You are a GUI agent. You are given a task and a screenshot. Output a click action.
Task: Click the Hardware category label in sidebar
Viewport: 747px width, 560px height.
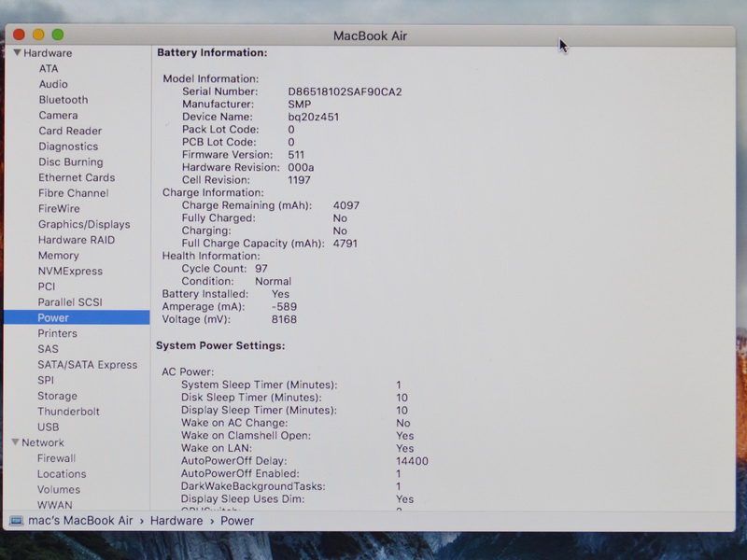click(48, 53)
